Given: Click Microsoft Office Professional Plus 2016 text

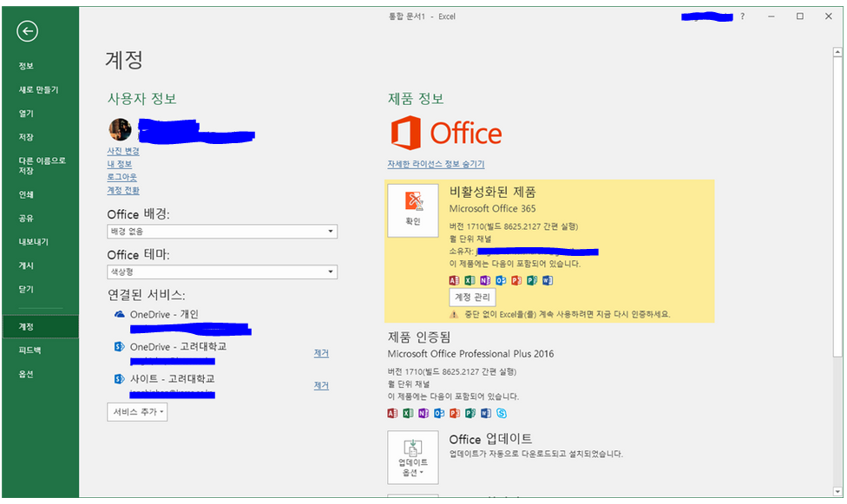Looking at the screenshot, I should tap(470, 354).
